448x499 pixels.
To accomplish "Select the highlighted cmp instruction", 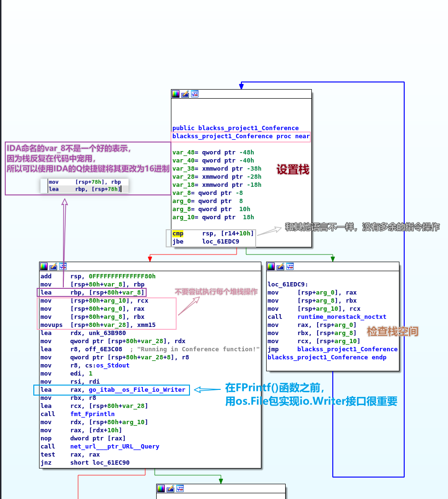I will click(x=178, y=234).
